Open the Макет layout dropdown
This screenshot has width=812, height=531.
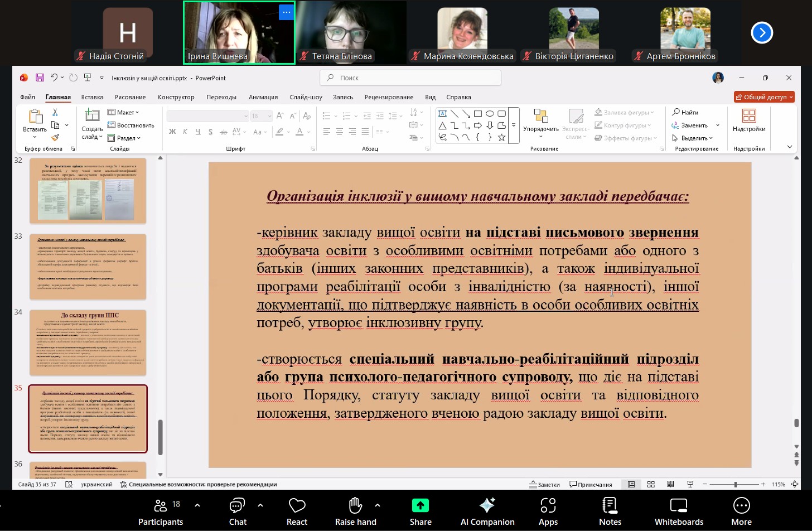(123, 112)
